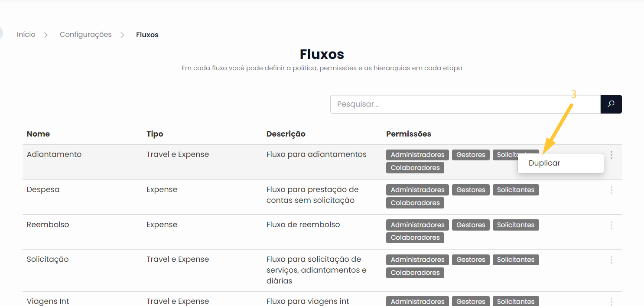Focus the Pesquisar search field
This screenshot has width=644, height=306.
coord(465,104)
